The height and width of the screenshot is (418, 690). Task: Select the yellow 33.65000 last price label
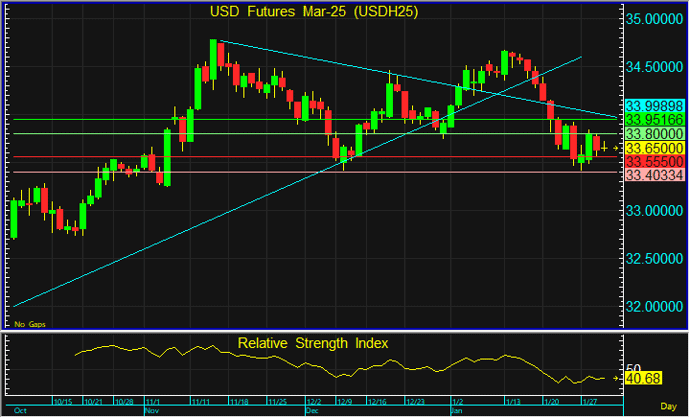tap(653, 147)
